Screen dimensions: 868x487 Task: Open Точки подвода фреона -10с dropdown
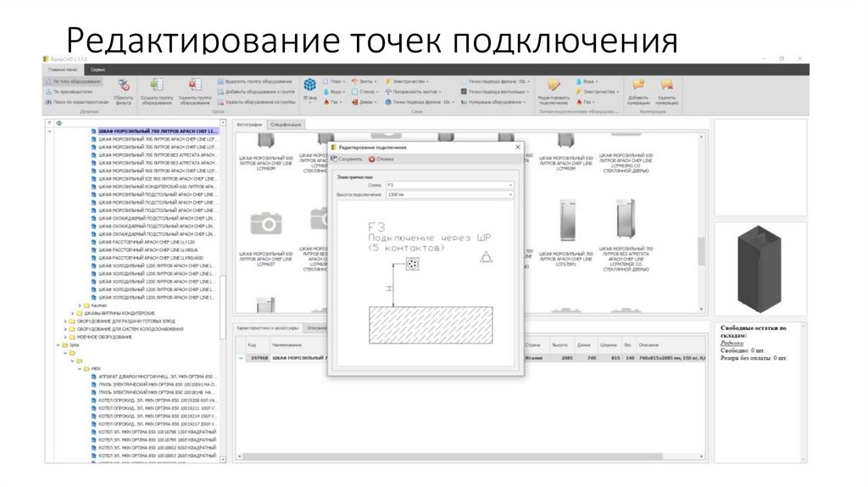pyautogui.click(x=420, y=102)
